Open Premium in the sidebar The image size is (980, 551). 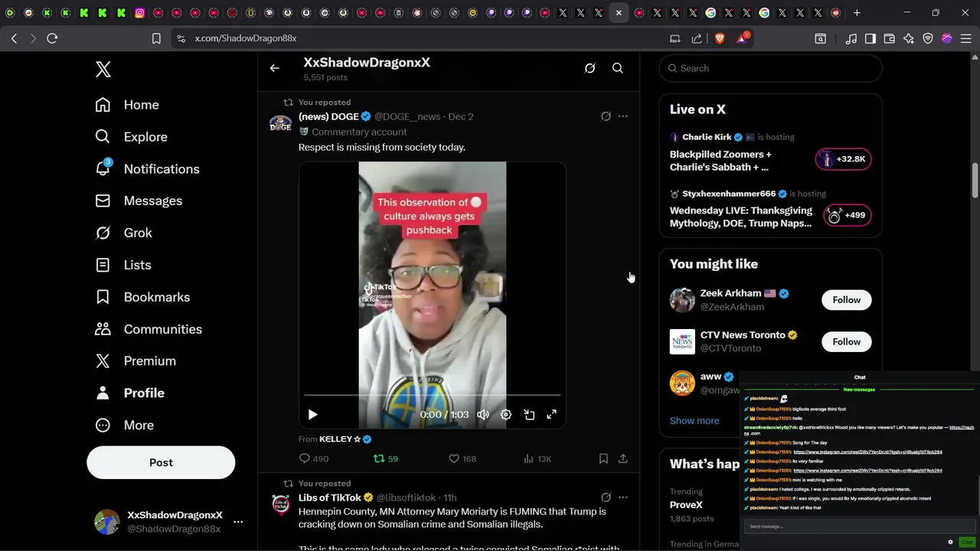point(136,360)
